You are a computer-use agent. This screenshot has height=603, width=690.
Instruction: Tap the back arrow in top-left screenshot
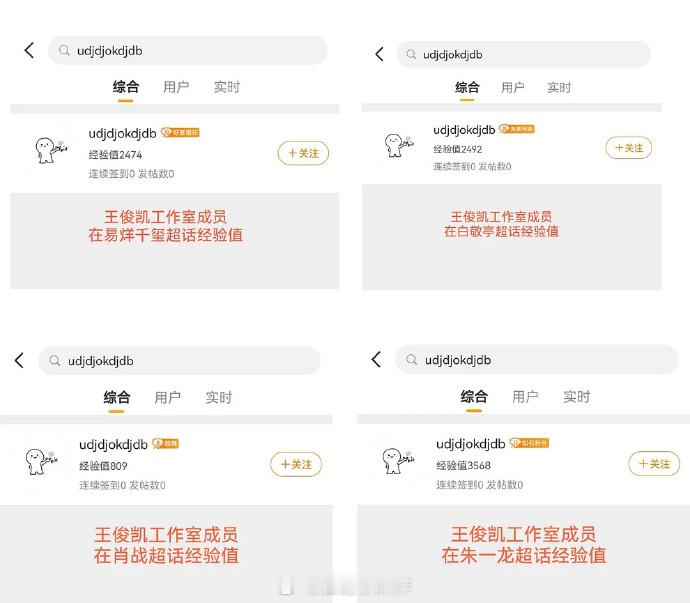(x=29, y=51)
